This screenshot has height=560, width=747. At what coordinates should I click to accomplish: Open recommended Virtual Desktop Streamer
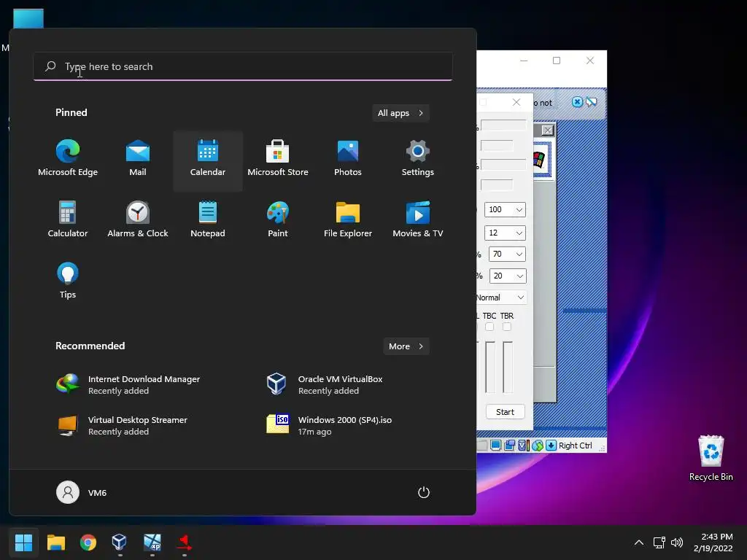(x=122, y=425)
